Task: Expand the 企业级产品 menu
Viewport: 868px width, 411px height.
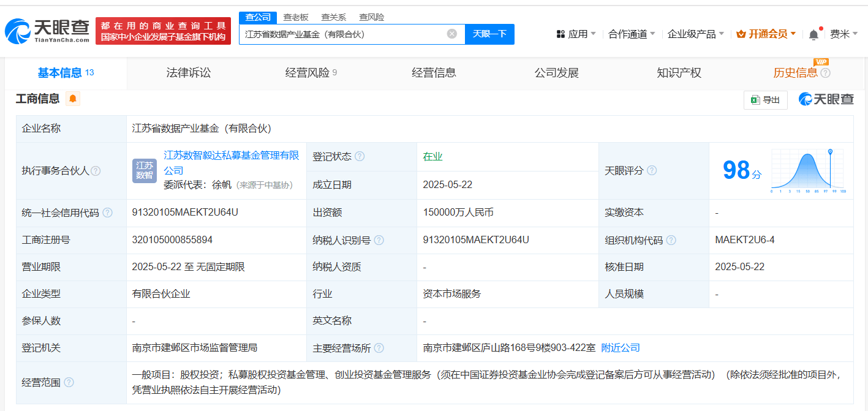Action: [695, 34]
